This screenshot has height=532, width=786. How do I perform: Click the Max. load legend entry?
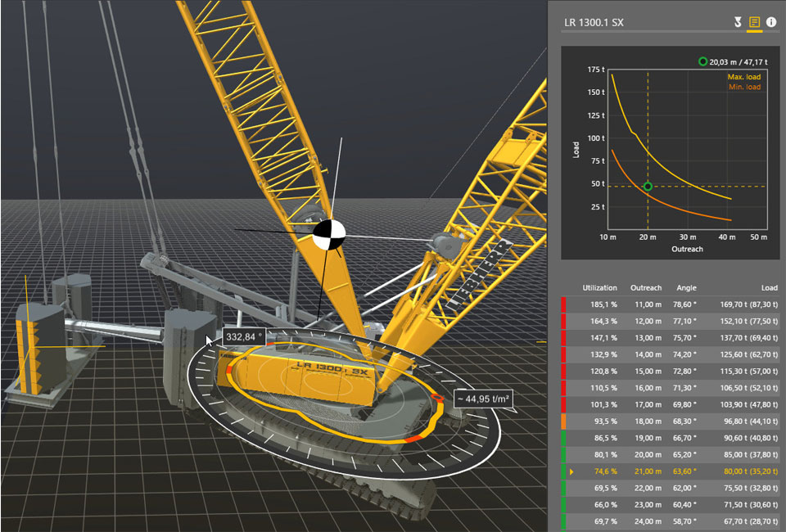tap(743, 77)
